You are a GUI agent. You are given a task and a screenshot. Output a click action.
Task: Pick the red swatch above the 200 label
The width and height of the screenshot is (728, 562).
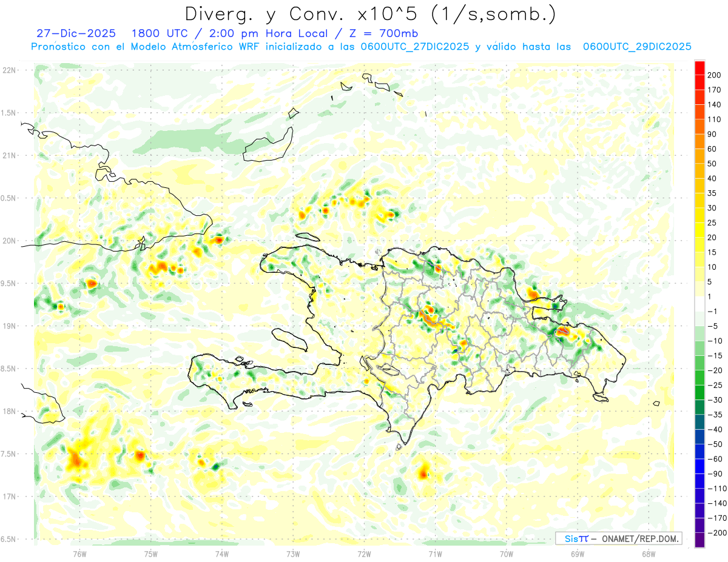coord(699,67)
